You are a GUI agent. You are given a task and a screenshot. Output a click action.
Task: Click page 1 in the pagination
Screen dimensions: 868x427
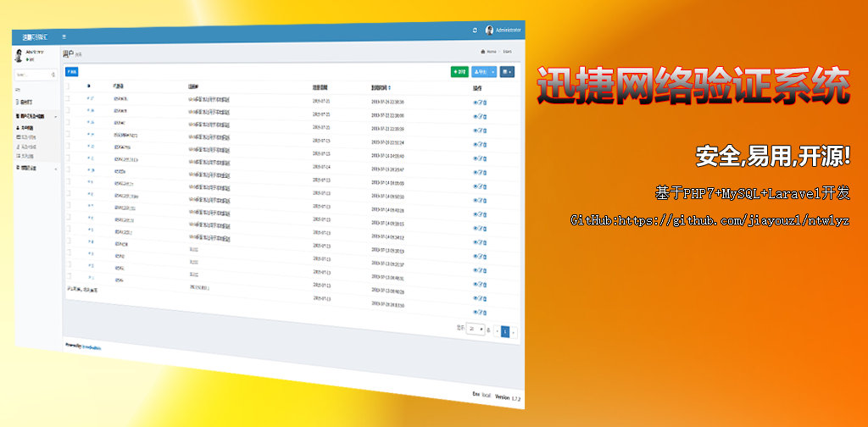505,331
